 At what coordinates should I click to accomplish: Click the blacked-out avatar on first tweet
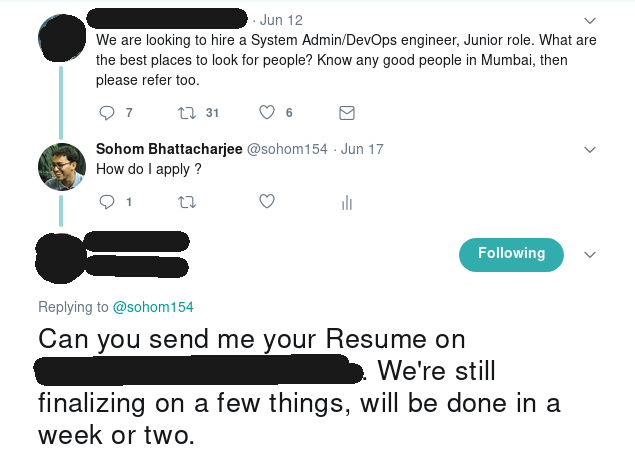point(62,38)
